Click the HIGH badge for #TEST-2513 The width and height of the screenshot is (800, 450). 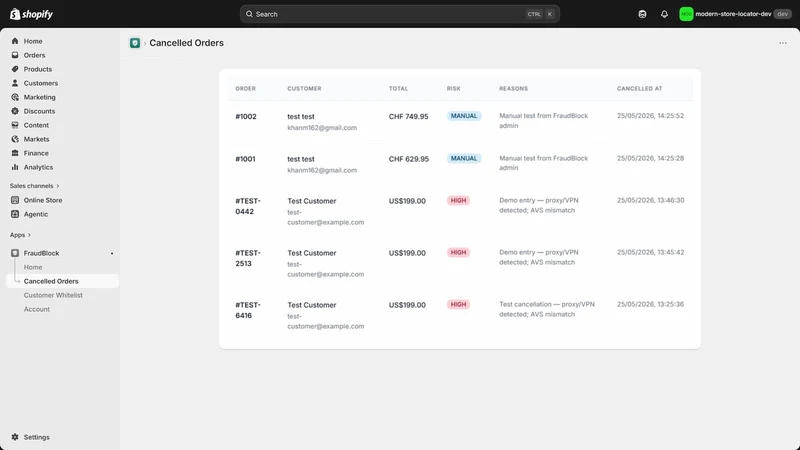(x=458, y=253)
